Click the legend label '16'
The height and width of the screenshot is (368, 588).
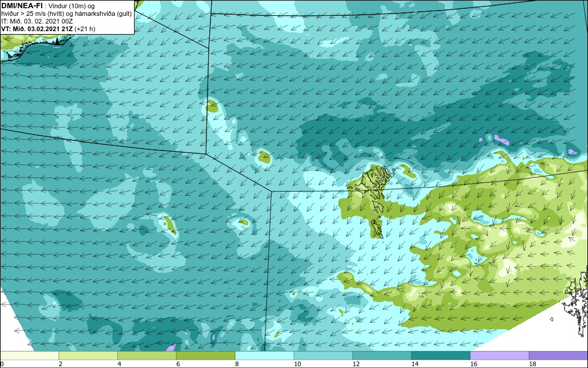(x=473, y=364)
